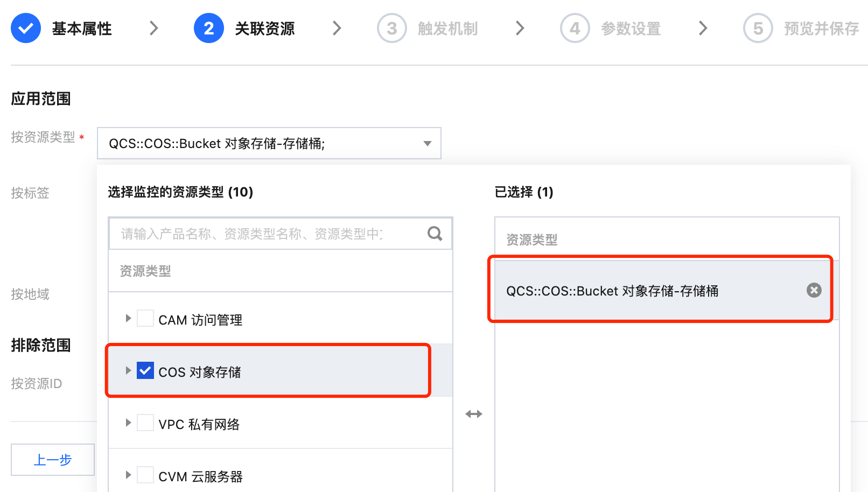Click the step 5 number circle
The height and width of the screenshot is (492, 868).
[758, 29]
